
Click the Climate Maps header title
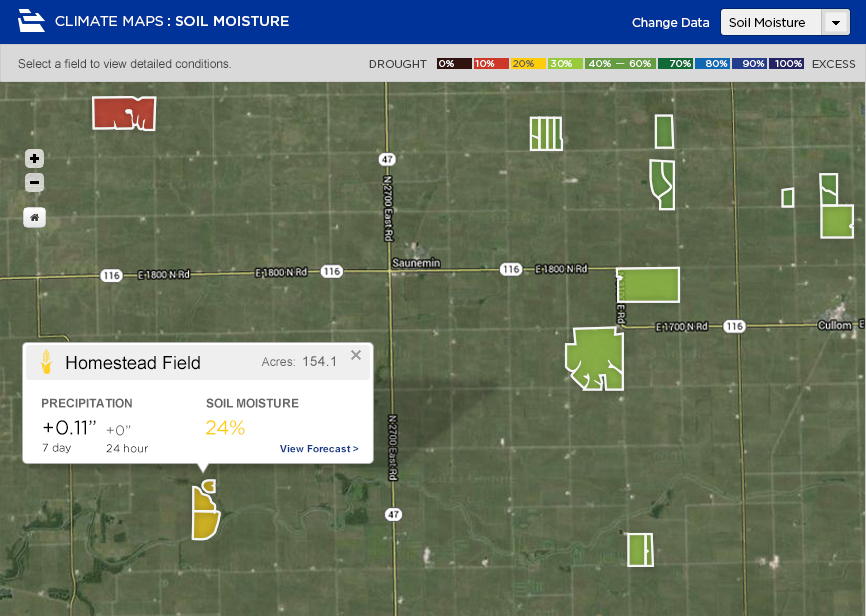(x=172, y=21)
